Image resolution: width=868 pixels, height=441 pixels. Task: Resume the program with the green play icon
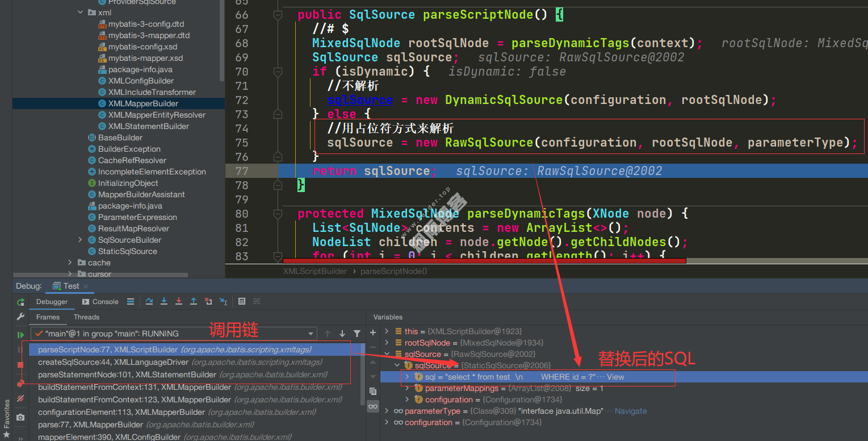tap(20, 335)
